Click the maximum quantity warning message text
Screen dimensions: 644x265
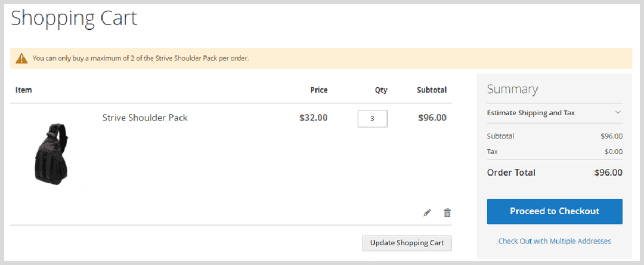[x=141, y=58]
